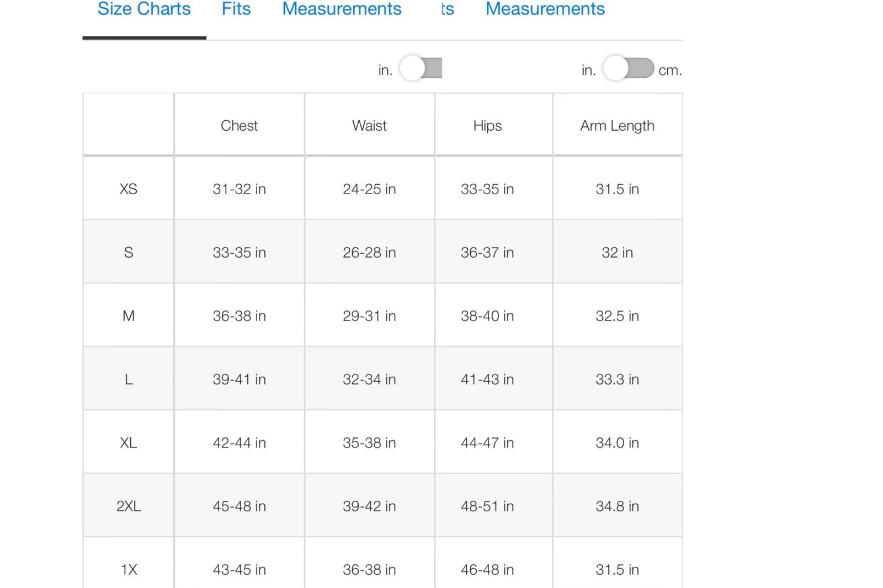The width and height of the screenshot is (883, 588).
Task: Click the S hips value 36-37 in
Action: point(487,252)
